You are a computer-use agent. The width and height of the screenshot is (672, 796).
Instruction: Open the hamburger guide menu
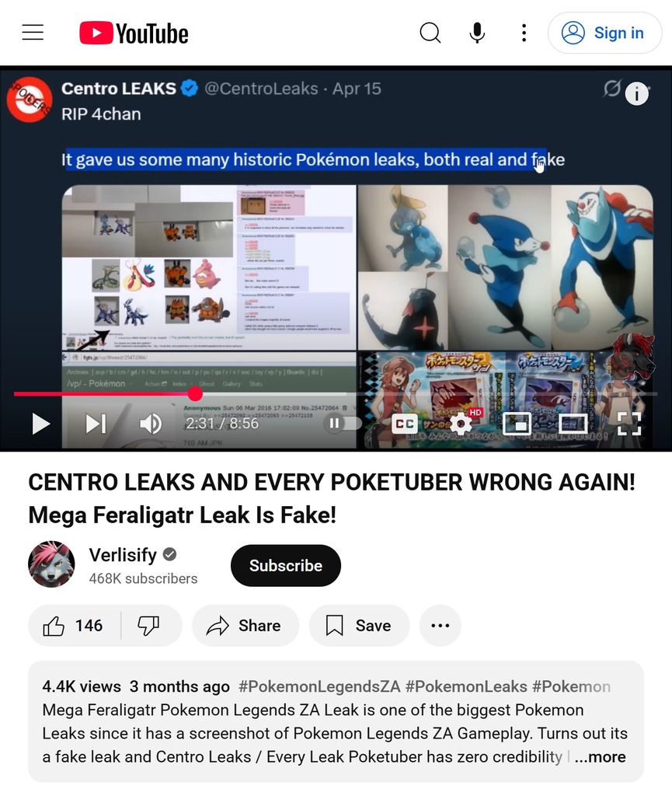click(x=33, y=33)
